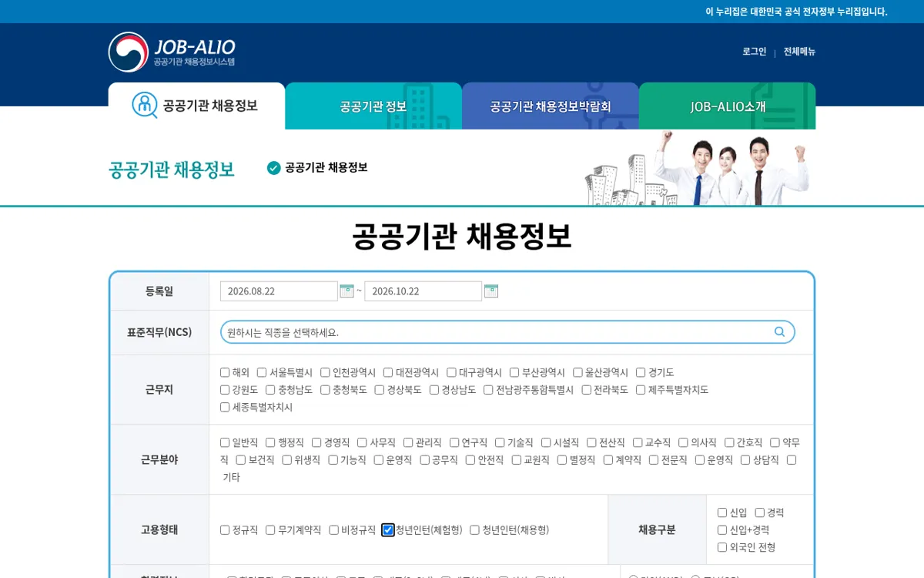Tick the 간호직 checkbox
The width and height of the screenshot is (924, 578).
pyautogui.click(x=729, y=442)
